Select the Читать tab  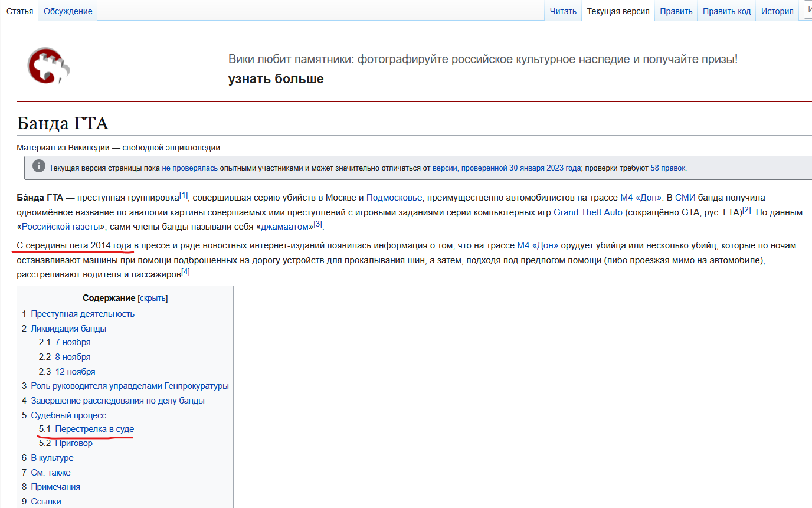pyautogui.click(x=563, y=11)
